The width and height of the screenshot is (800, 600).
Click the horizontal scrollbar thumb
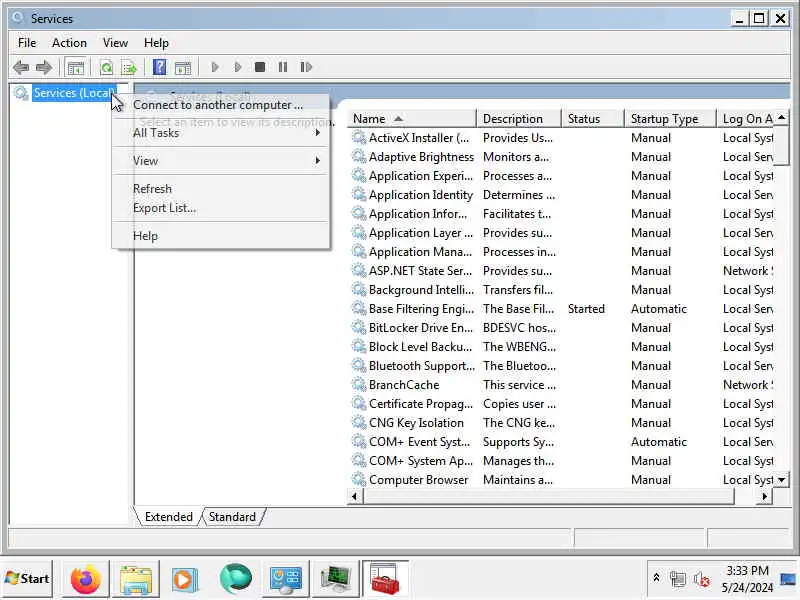(x=548, y=496)
